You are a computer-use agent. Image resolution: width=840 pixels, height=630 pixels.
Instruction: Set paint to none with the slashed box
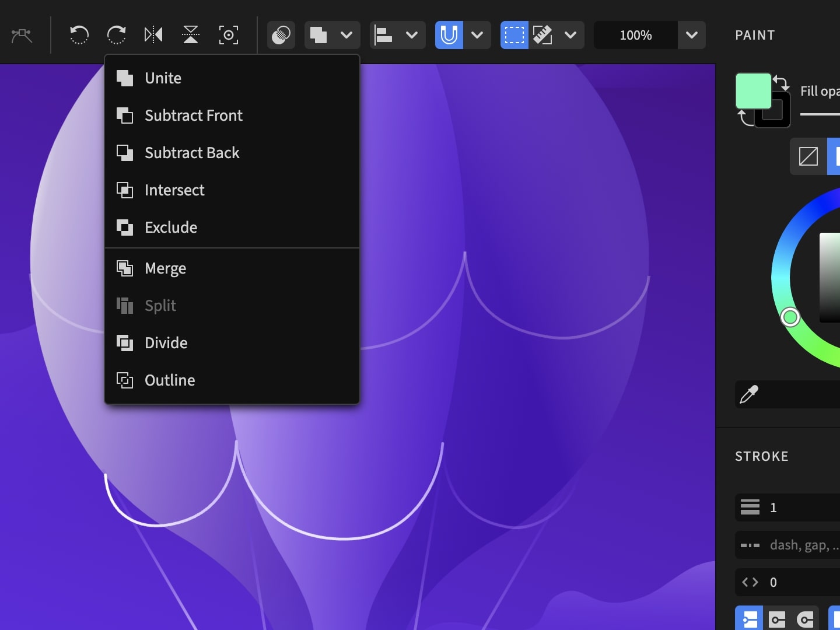(x=808, y=156)
